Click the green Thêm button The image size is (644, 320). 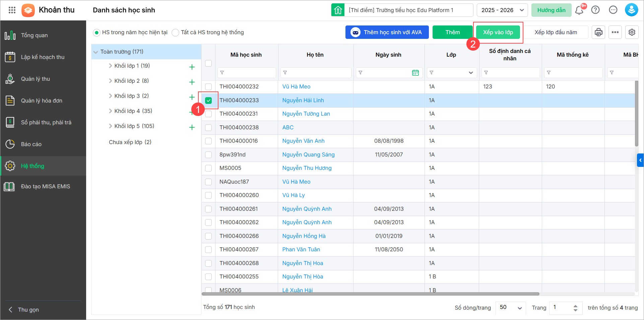tap(452, 32)
